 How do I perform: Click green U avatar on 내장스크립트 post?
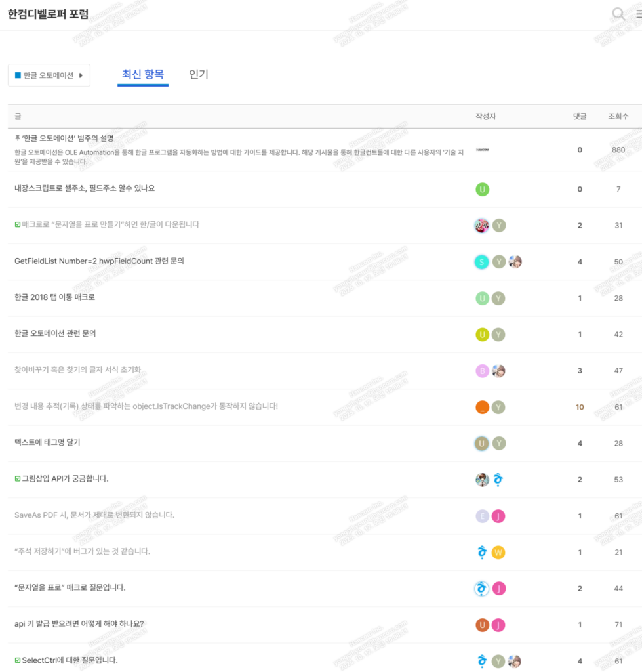click(x=482, y=190)
